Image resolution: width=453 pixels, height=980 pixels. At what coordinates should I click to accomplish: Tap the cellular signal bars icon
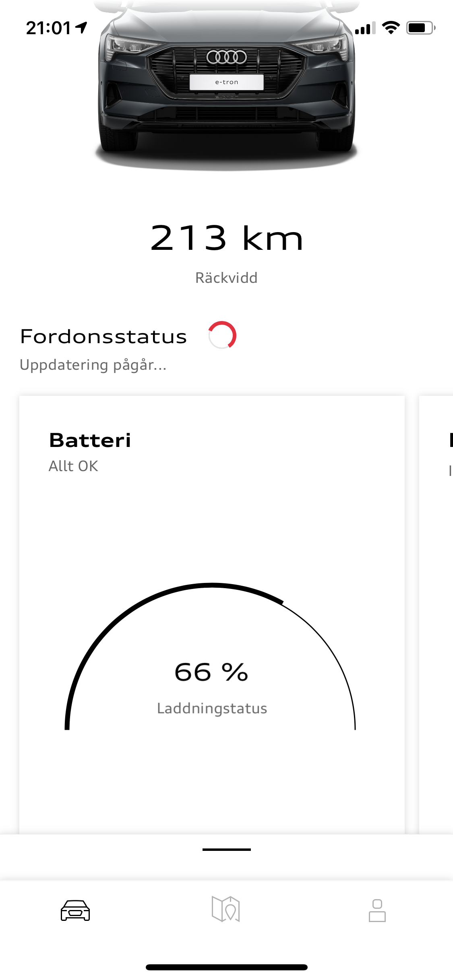coord(365,28)
